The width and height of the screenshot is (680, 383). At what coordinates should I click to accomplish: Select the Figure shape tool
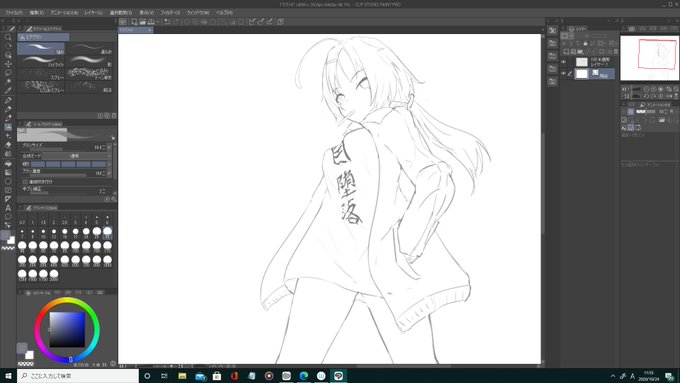pos(8,181)
